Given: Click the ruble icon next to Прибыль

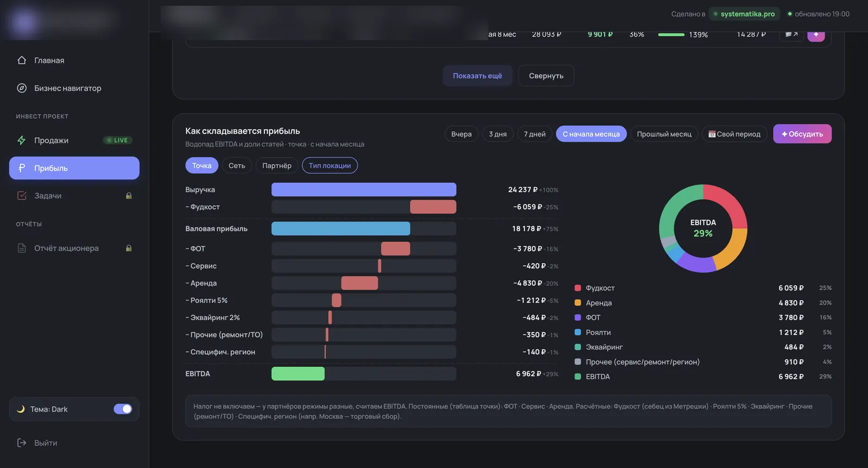Looking at the screenshot, I should tap(22, 168).
